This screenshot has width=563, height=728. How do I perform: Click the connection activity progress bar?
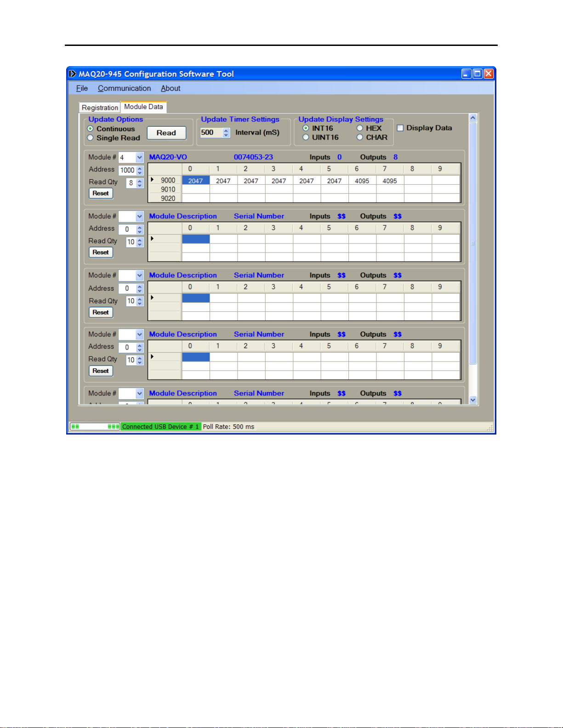(95, 427)
